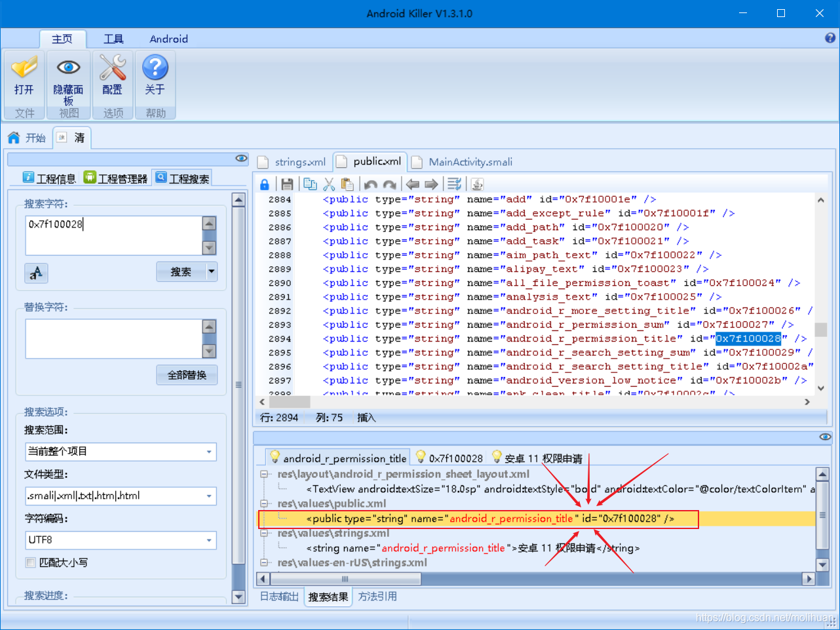The height and width of the screenshot is (630, 840).
Task: Click the font style A icon under search box
Action: pyautogui.click(x=36, y=273)
